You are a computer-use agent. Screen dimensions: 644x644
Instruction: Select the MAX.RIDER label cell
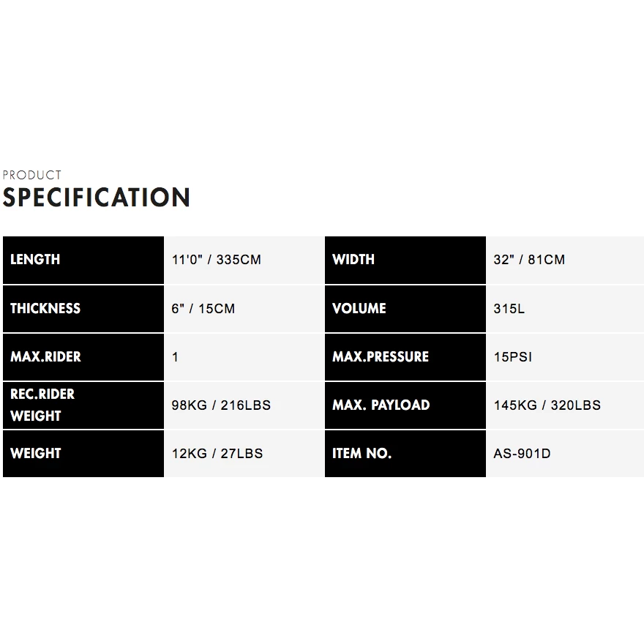point(83,356)
